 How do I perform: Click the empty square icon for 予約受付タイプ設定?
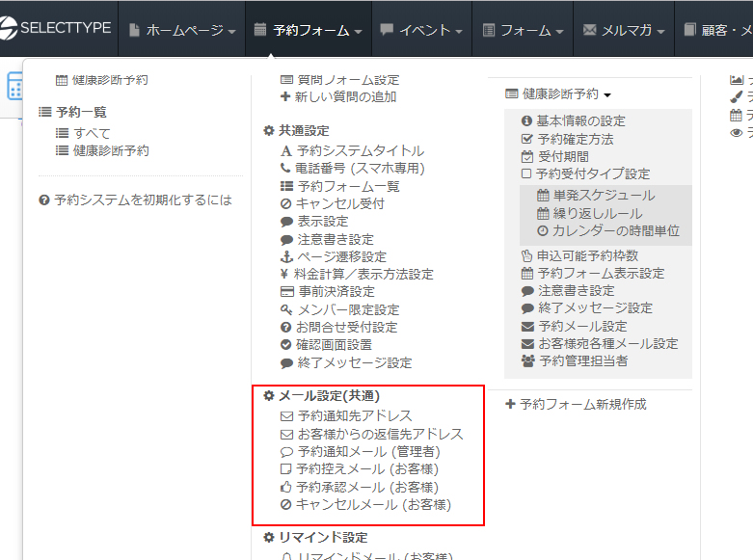[x=526, y=174]
